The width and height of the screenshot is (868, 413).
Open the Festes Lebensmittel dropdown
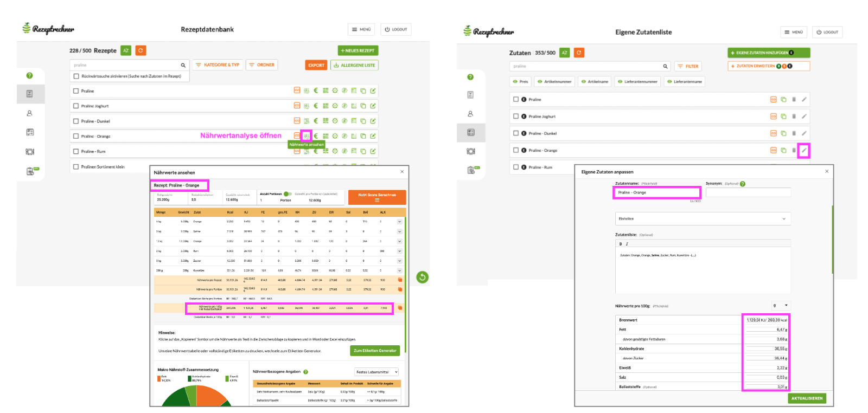(377, 372)
